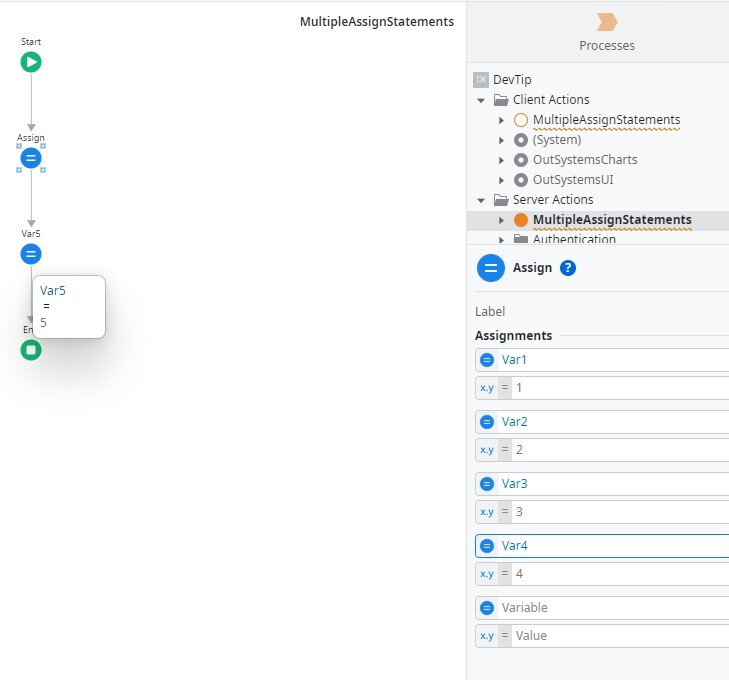Click the empty Variable placeholder field

coord(610,608)
